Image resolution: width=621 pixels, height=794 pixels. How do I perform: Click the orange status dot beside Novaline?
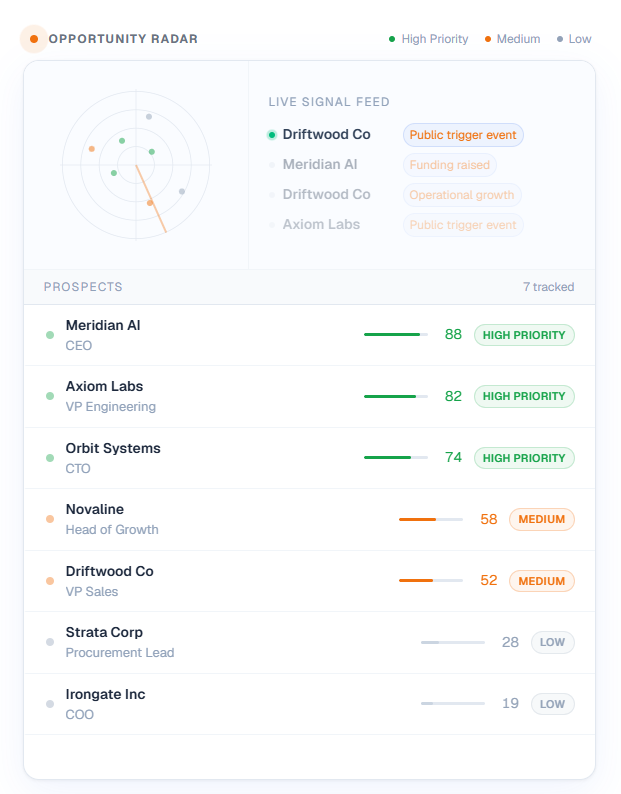click(x=50, y=519)
